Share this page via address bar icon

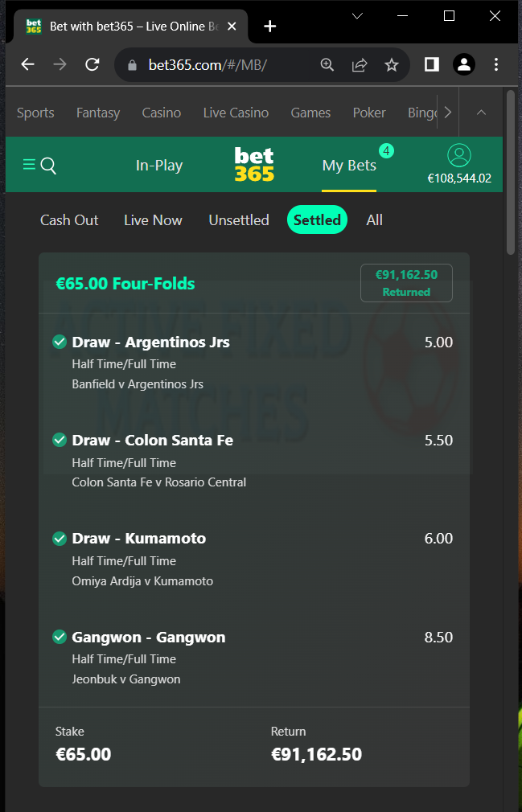pyautogui.click(x=360, y=65)
